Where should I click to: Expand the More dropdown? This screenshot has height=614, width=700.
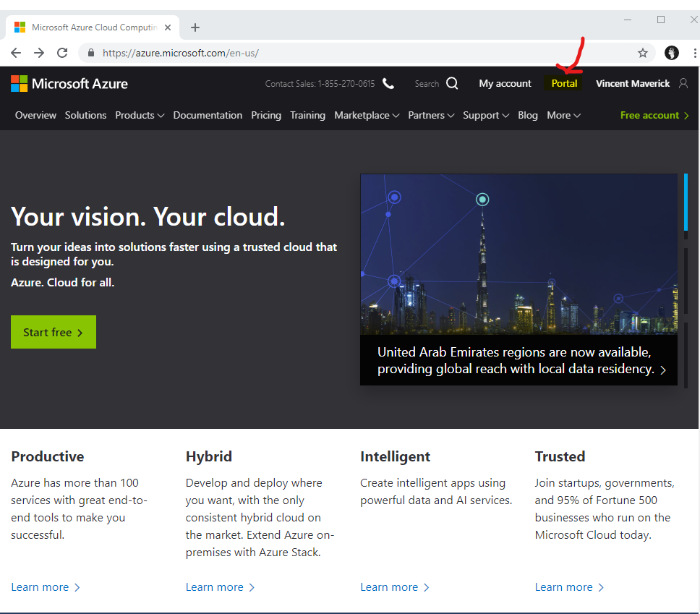tap(563, 115)
